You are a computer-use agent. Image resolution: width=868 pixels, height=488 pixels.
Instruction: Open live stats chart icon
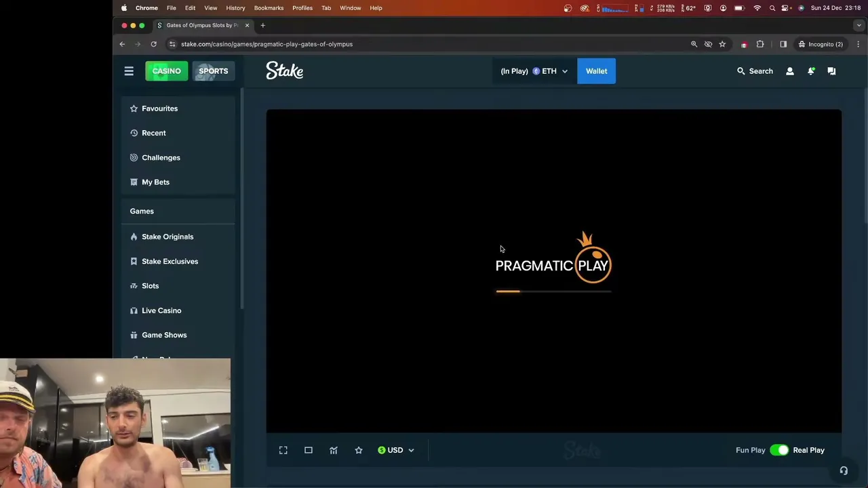[x=334, y=450]
